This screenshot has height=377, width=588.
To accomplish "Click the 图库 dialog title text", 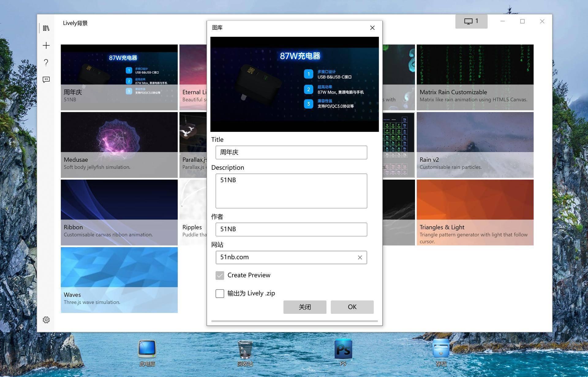I will (217, 28).
